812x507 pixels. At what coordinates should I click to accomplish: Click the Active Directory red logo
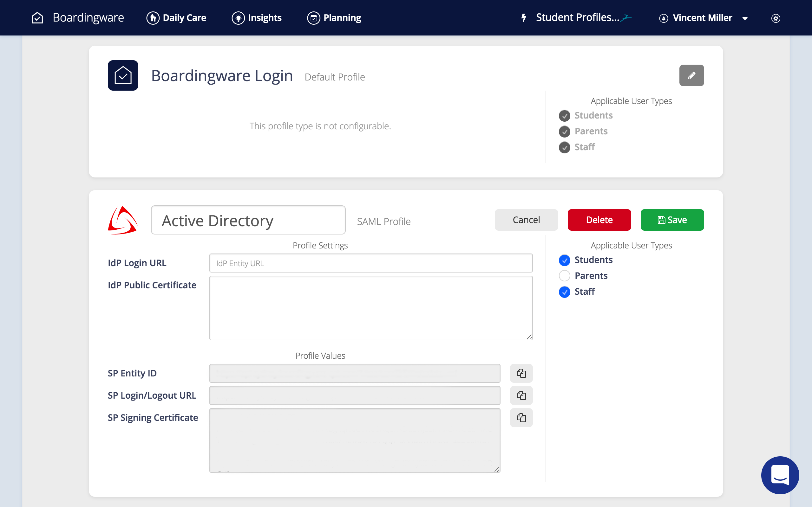pyautogui.click(x=123, y=220)
